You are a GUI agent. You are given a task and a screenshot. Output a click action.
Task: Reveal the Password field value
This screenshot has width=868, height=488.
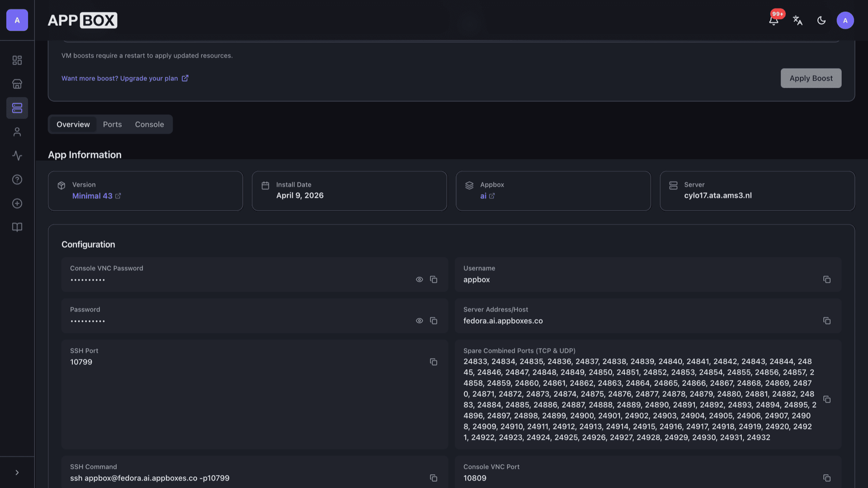tap(420, 321)
